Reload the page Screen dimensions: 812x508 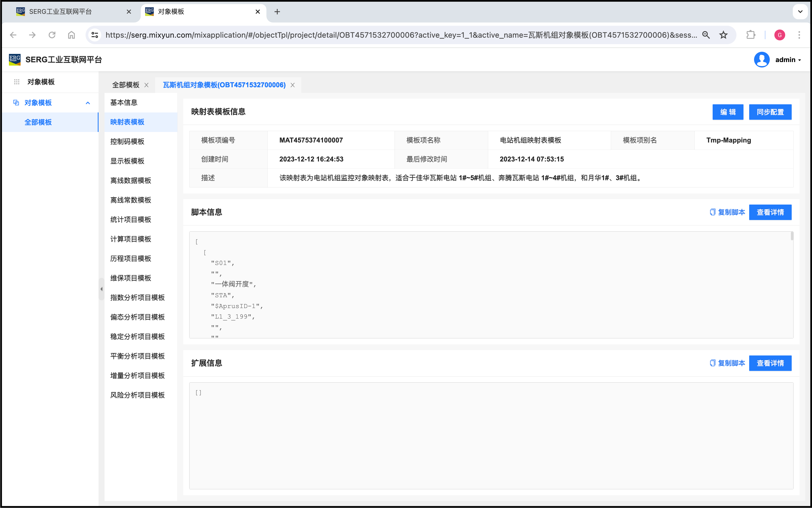52,35
